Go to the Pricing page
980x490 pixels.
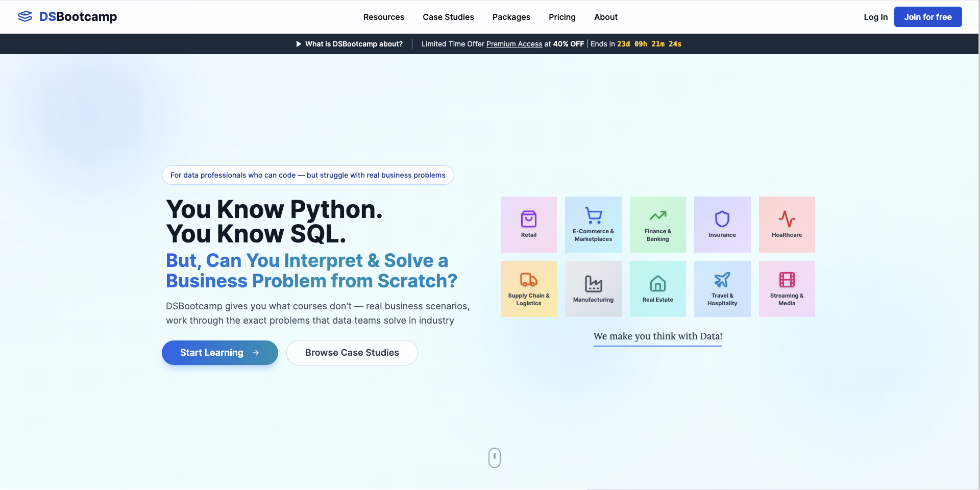point(562,17)
